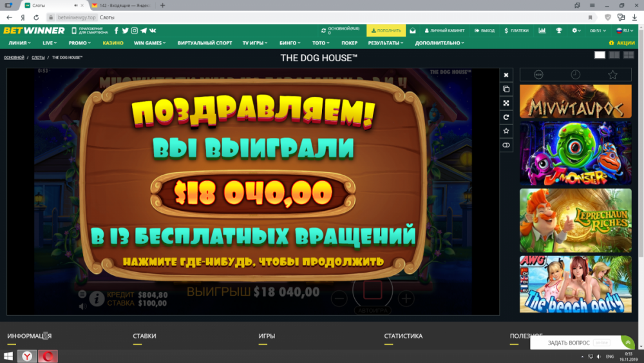Open the J.Monsters game thumbnail
The width and height of the screenshot is (644, 363).
(x=575, y=153)
